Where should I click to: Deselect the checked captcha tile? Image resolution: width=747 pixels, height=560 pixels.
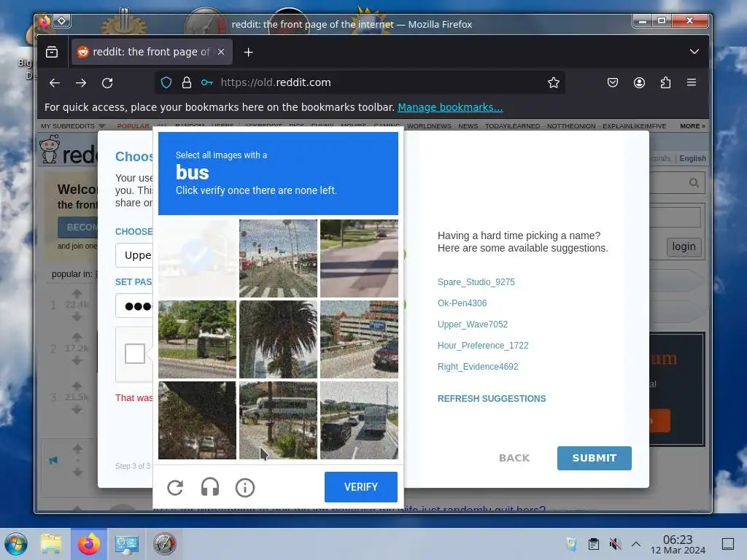tap(197, 258)
